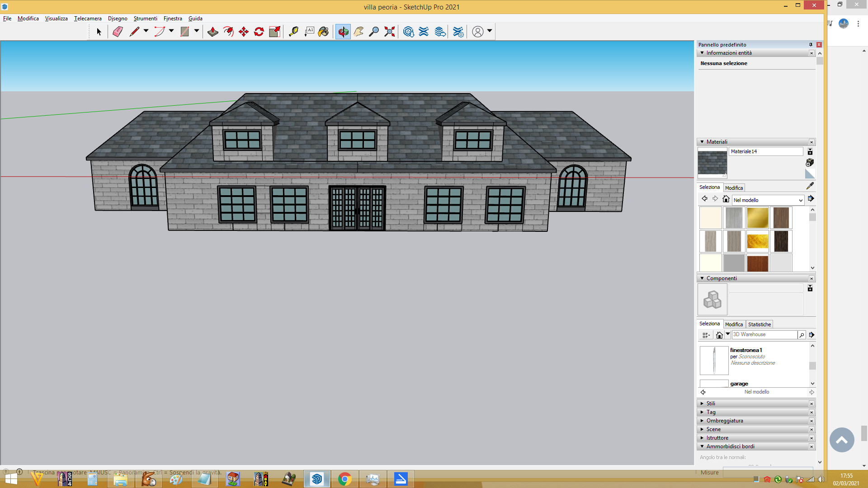Image resolution: width=868 pixels, height=488 pixels.
Task: Select the finestronea1 component thumbnail
Action: click(714, 361)
